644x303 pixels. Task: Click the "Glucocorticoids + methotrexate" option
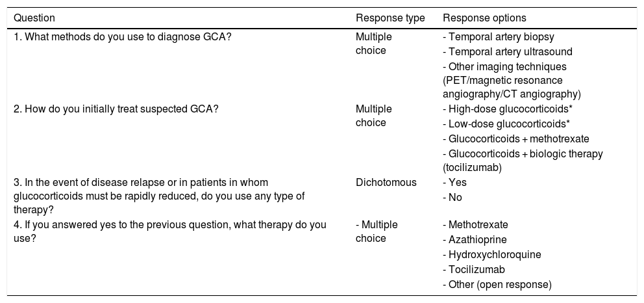(515, 138)
